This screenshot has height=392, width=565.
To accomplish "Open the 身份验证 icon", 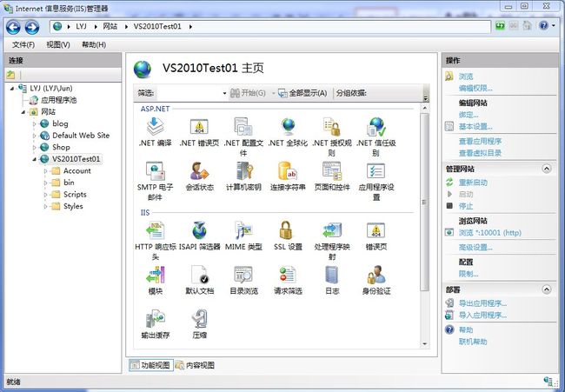I will (376, 275).
